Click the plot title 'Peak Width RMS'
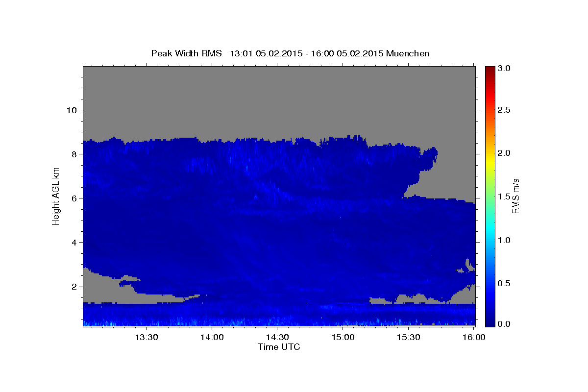The image size is (588, 392). click(186, 53)
